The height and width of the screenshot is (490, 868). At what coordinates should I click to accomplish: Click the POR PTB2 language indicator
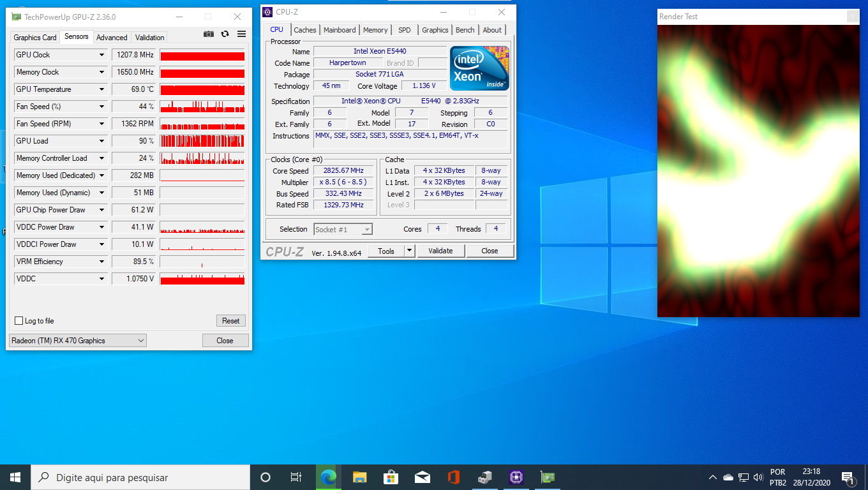click(x=778, y=477)
